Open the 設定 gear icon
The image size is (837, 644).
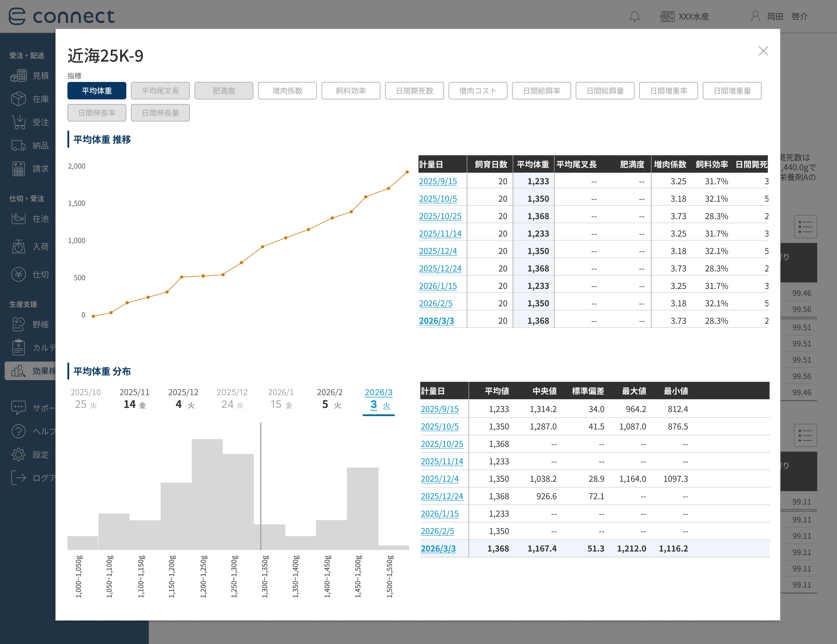click(18, 455)
